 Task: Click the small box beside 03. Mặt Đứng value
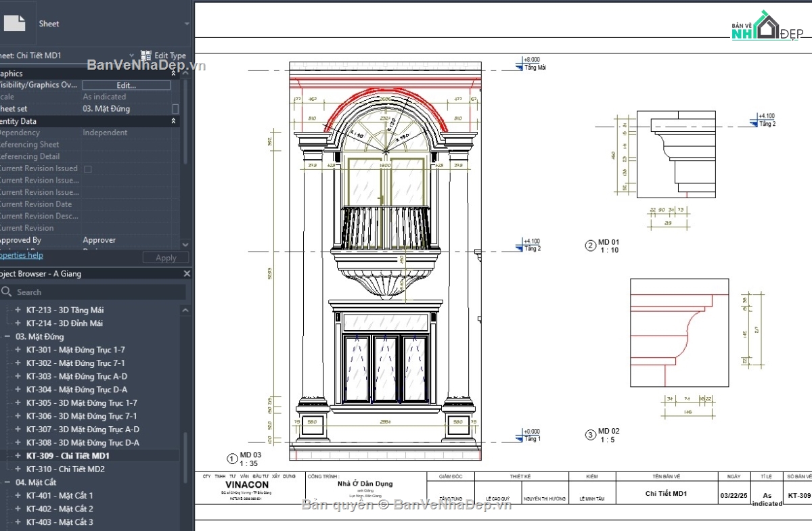click(176, 109)
